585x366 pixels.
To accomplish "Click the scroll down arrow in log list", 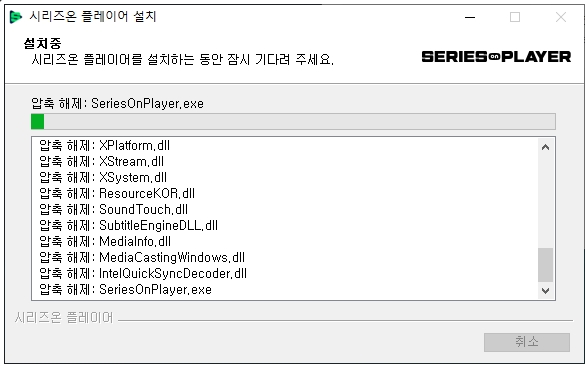I will (x=545, y=290).
